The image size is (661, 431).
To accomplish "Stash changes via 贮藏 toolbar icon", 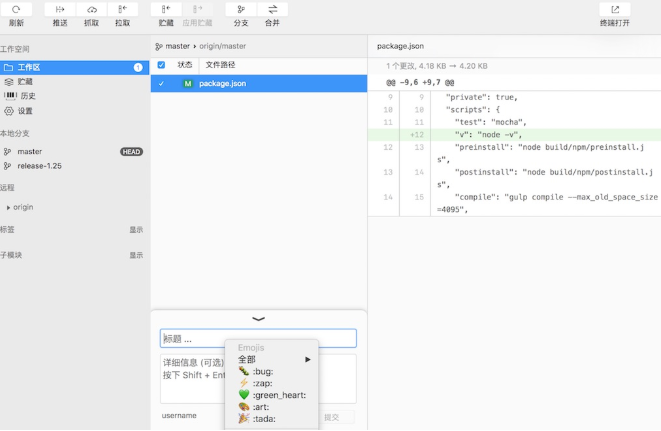I will coord(166,10).
